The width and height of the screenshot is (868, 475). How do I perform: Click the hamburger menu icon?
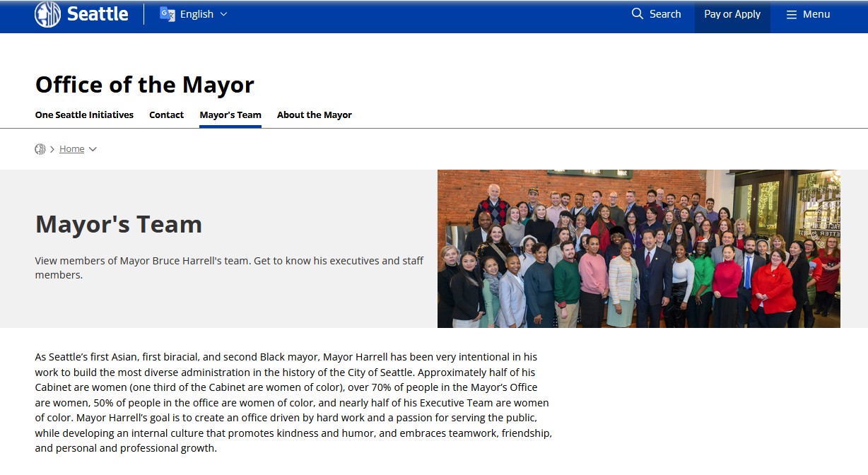click(x=792, y=15)
